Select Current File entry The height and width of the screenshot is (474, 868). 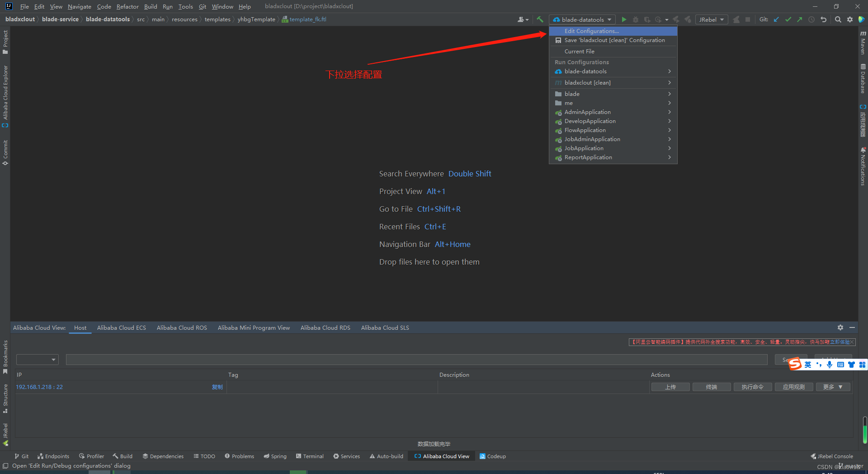pyautogui.click(x=613, y=52)
